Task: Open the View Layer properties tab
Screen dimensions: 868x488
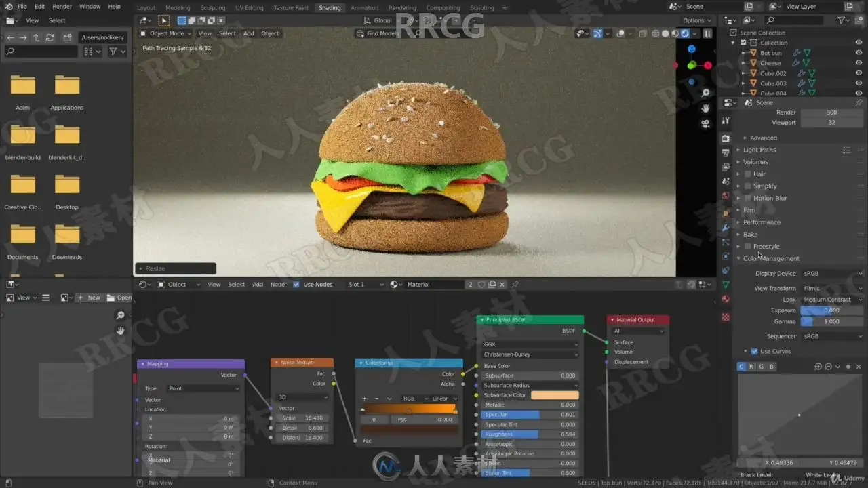Action: click(726, 167)
